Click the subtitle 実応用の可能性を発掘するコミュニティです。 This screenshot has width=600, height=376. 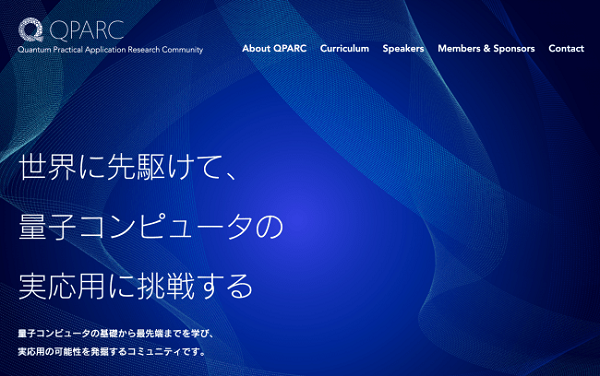[x=112, y=351]
